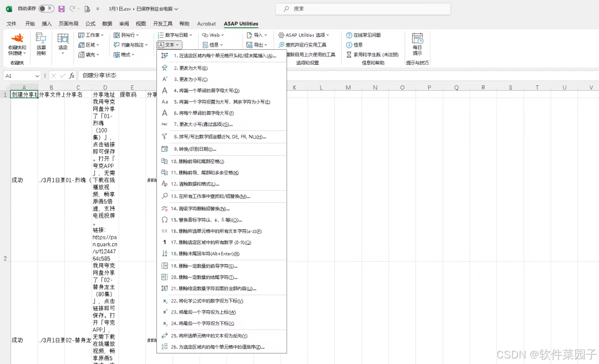Image resolution: width=599 pixels, height=364 pixels.
Task: Switch to the 开始 tab
Action: [x=30, y=24]
